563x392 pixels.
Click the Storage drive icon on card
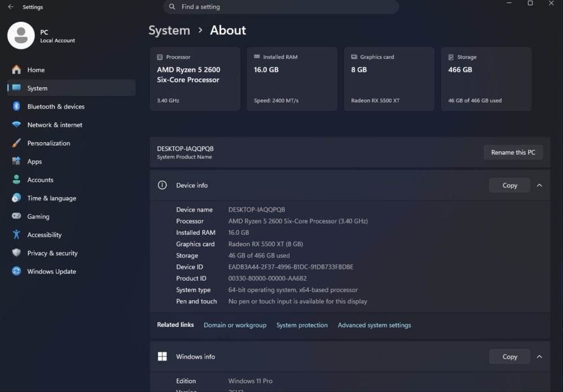tap(451, 57)
